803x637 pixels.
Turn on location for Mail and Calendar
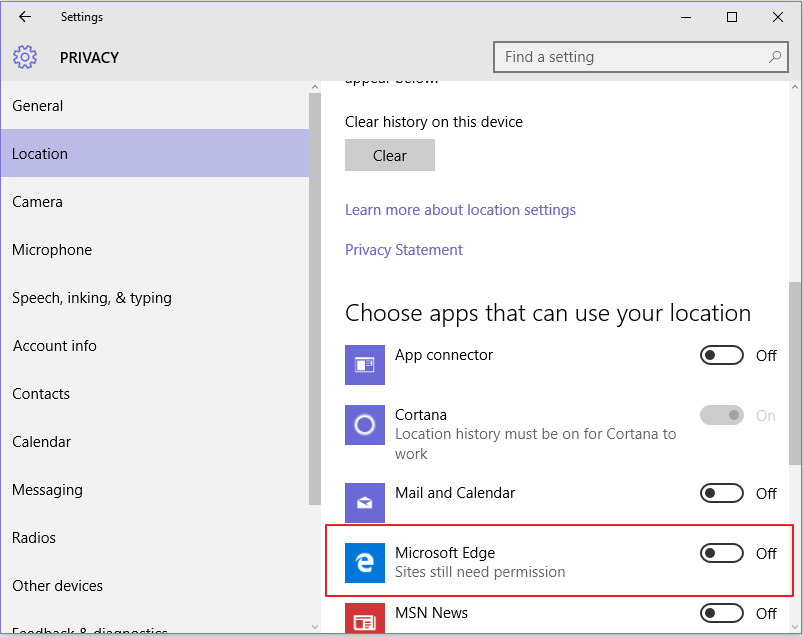click(721, 492)
